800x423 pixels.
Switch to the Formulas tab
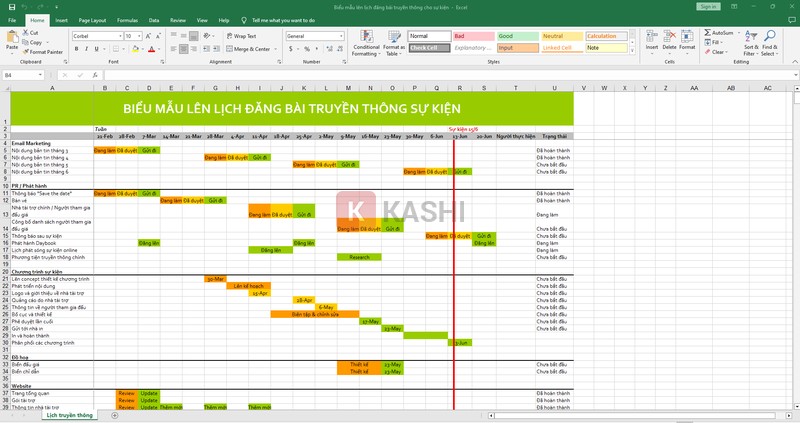coord(127,20)
